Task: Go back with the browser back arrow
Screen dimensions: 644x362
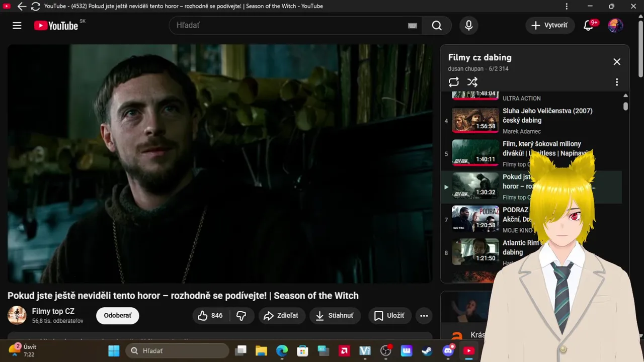Action: click(22, 7)
